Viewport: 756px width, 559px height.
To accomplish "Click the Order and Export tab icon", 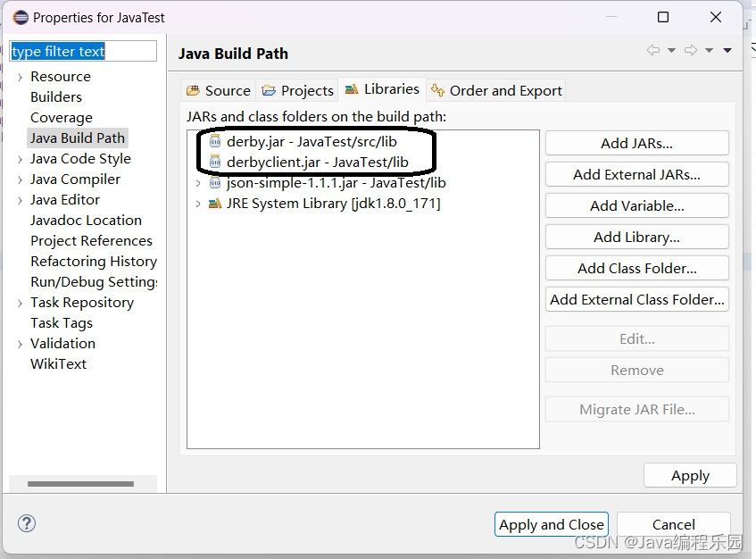I will (437, 89).
